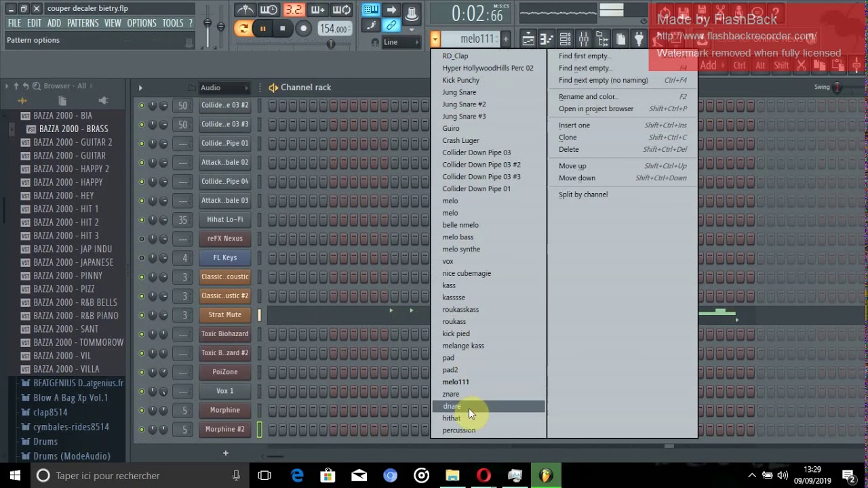Mute the Collide..e 03 #2 channel LED
The height and width of the screenshot is (488, 868).
point(142,106)
